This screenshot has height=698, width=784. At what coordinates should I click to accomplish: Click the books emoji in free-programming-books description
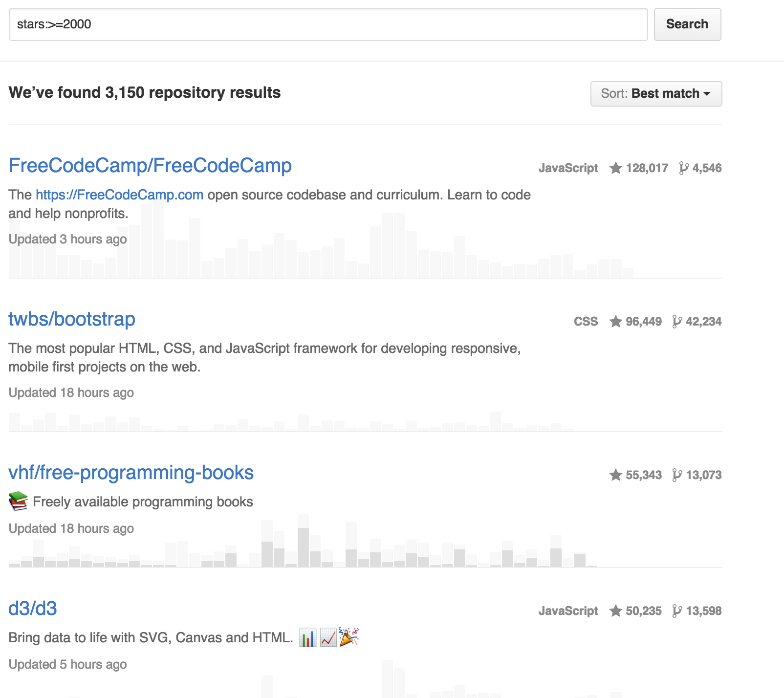coord(18,502)
